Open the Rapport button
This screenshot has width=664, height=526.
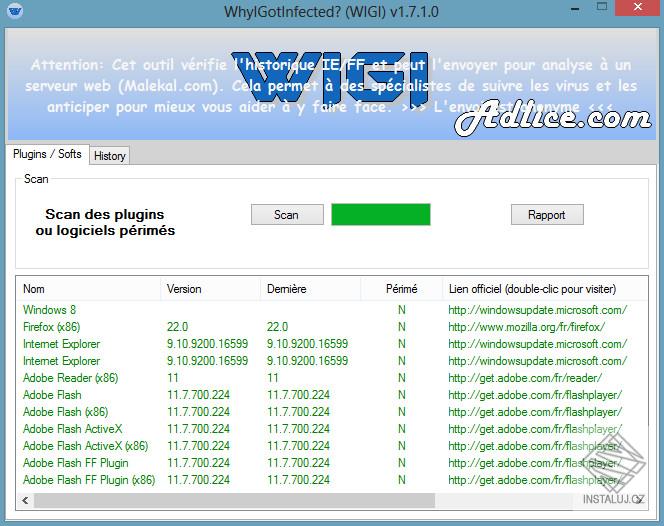click(547, 215)
